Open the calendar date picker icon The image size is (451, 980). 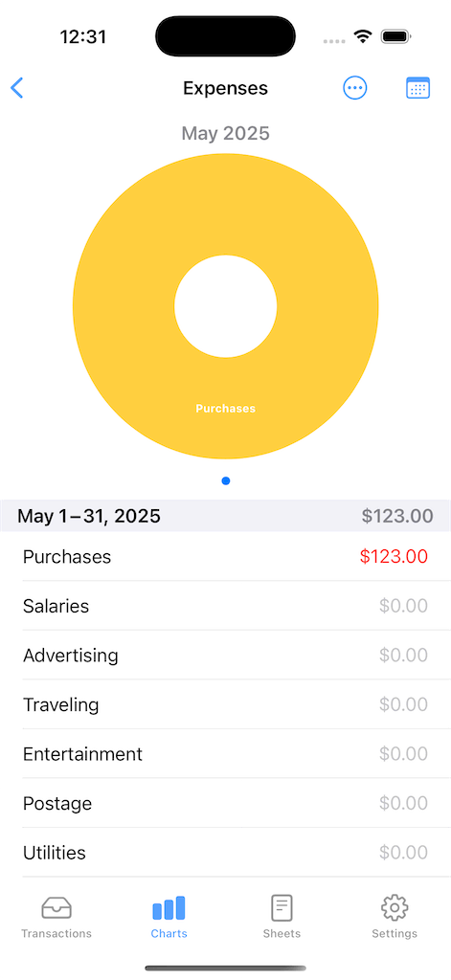(x=417, y=88)
